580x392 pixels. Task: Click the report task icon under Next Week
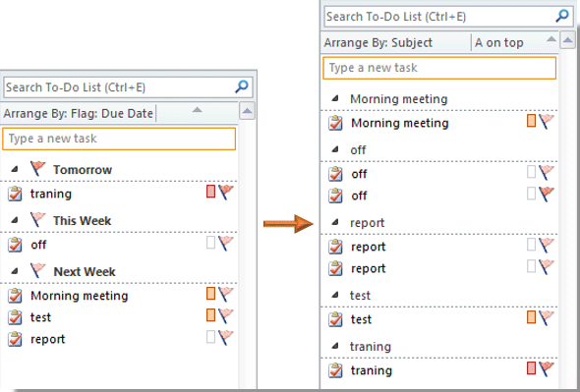(15, 339)
